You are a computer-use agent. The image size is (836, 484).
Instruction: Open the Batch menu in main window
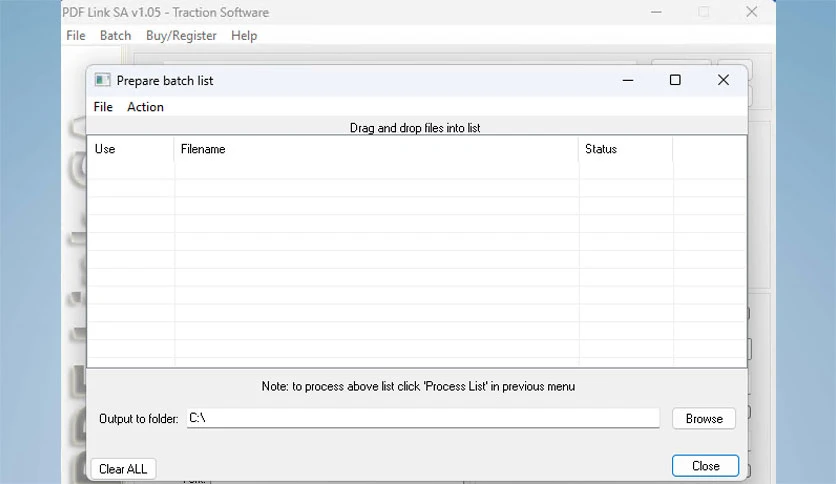[115, 36]
